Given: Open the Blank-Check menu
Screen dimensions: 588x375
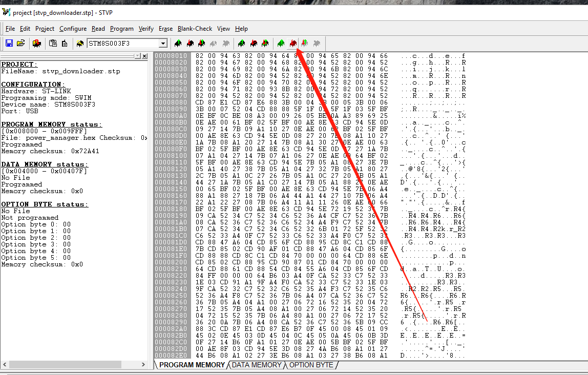Looking at the screenshot, I should click(195, 29).
